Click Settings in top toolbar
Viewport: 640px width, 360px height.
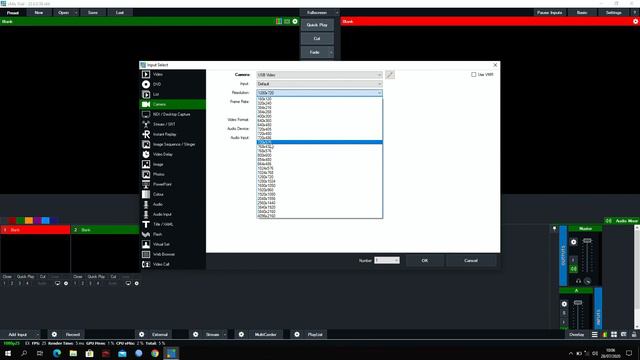[613, 13]
